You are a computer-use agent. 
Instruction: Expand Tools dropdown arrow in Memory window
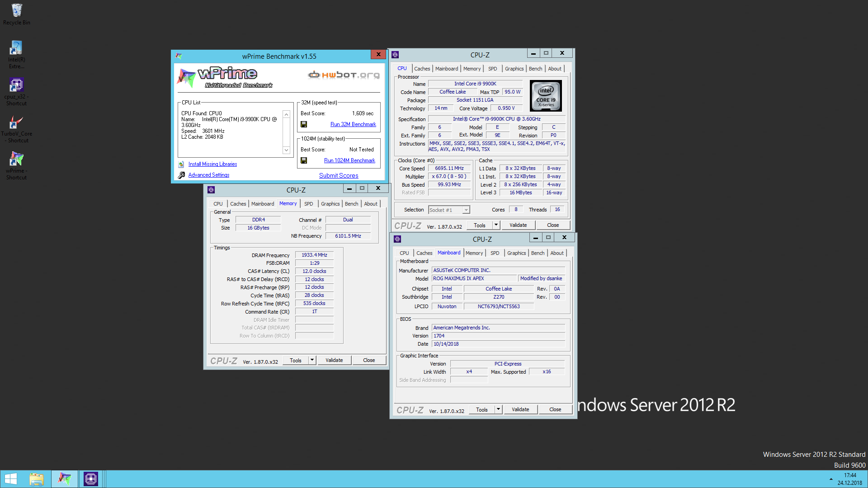pyautogui.click(x=312, y=360)
